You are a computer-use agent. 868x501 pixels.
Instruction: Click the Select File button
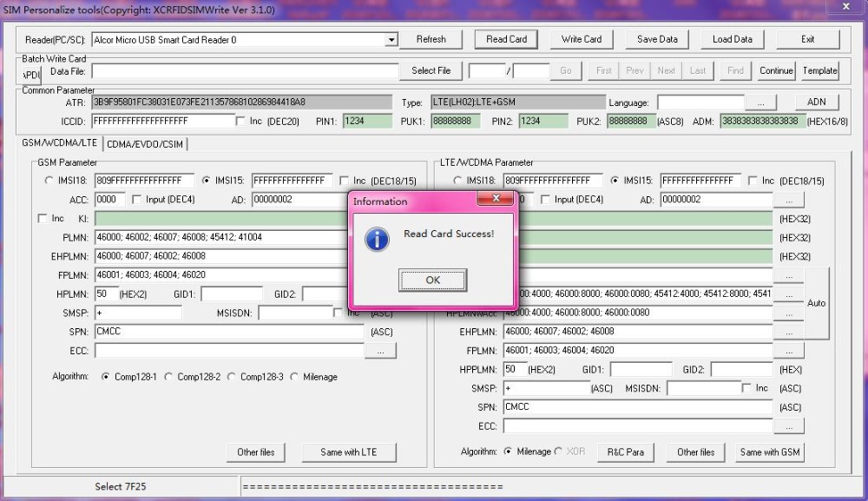pos(431,70)
